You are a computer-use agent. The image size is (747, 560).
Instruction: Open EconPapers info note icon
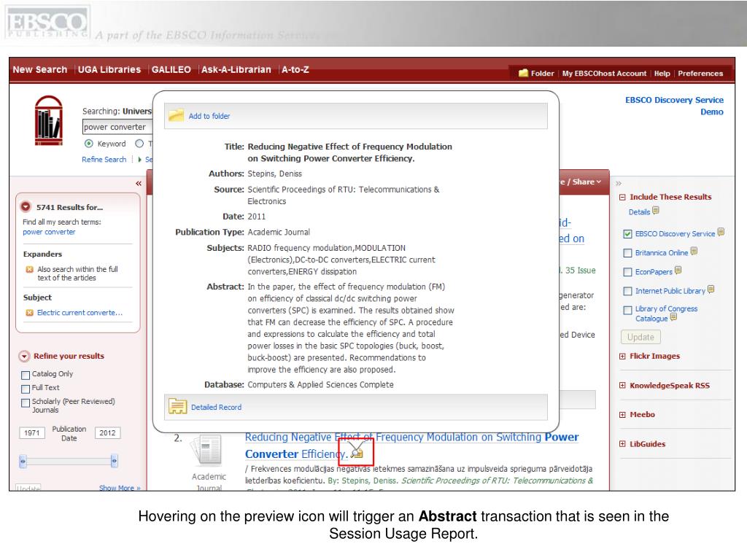(678, 270)
